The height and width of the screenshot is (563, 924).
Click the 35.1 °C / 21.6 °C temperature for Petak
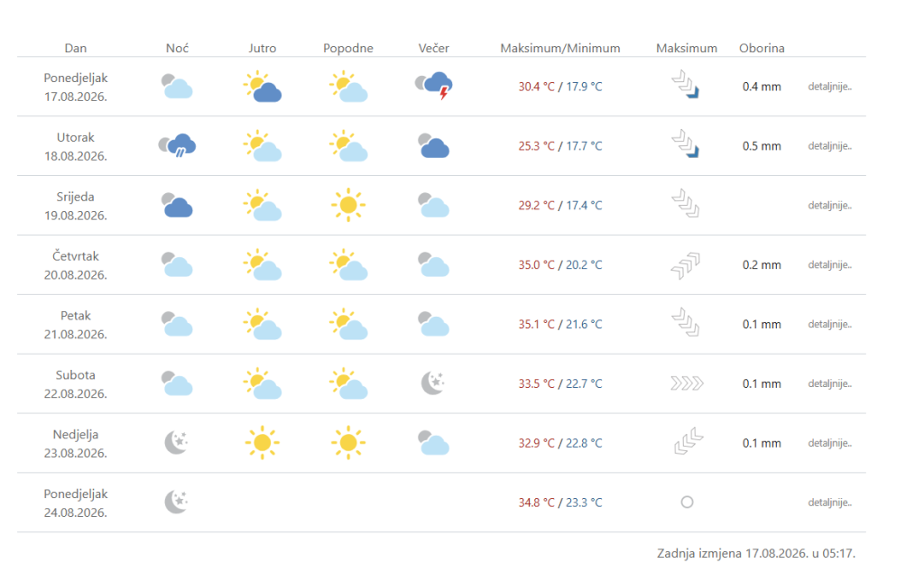pos(560,325)
